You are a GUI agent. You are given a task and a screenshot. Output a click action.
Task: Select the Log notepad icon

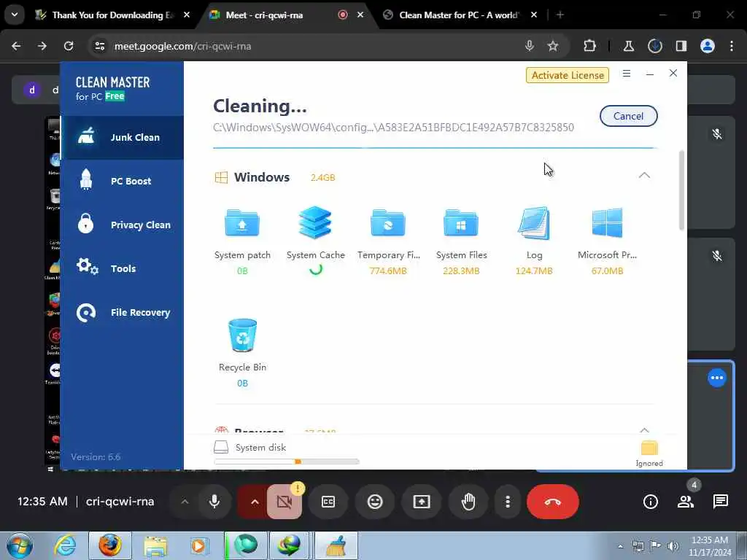click(x=533, y=223)
